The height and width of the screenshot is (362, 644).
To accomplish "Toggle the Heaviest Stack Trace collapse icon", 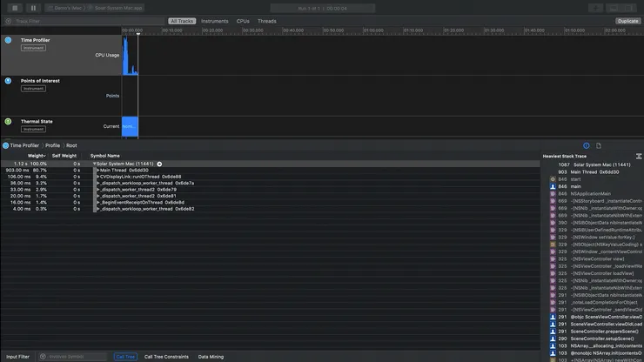I will pos(639,156).
